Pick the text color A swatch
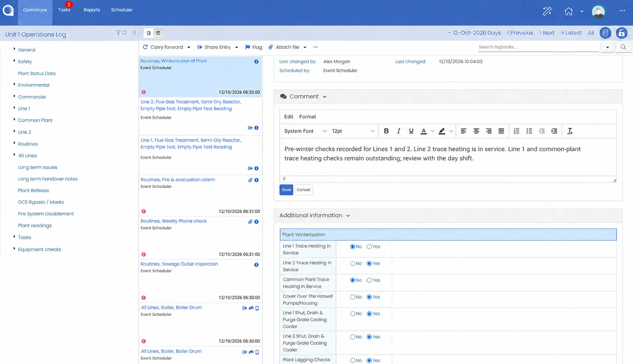The image size is (633, 364). coord(424,131)
